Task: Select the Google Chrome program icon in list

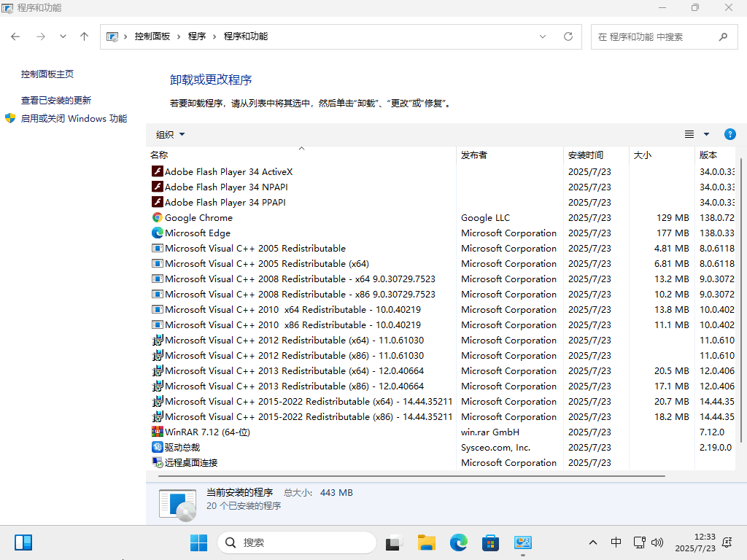Action: click(x=158, y=217)
